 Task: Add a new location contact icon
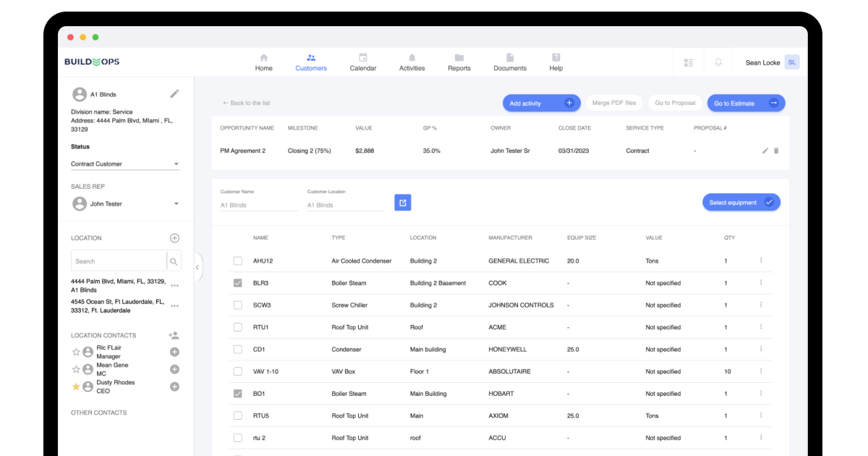pos(174,335)
